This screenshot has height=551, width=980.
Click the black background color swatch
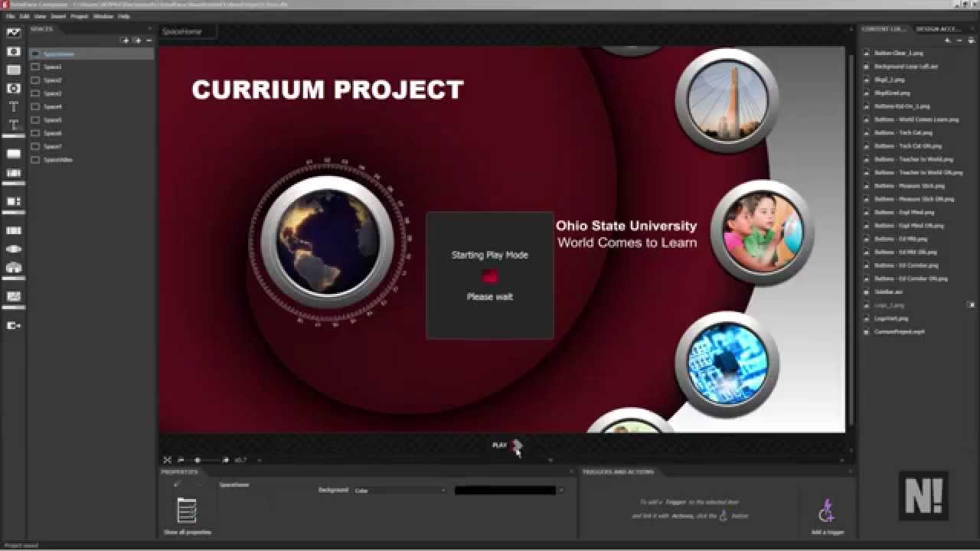pyautogui.click(x=505, y=490)
